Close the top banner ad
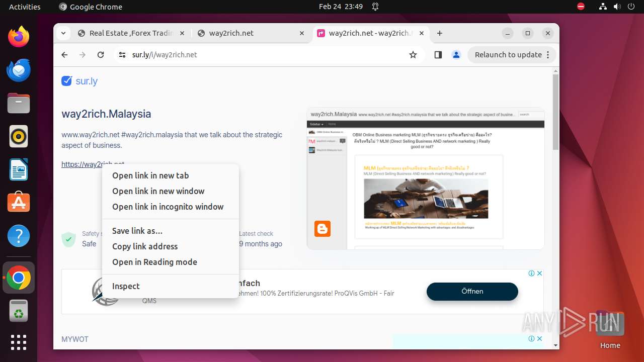 (539, 274)
